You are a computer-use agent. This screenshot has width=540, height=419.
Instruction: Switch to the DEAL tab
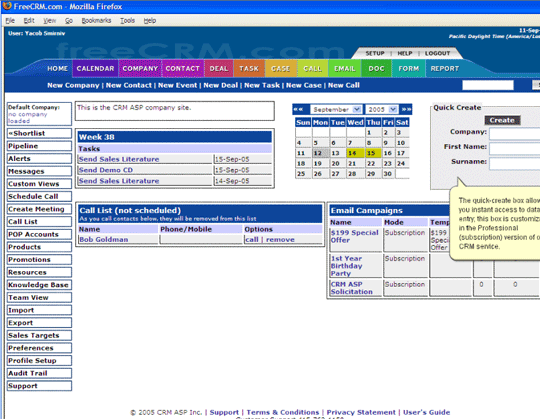219,69
